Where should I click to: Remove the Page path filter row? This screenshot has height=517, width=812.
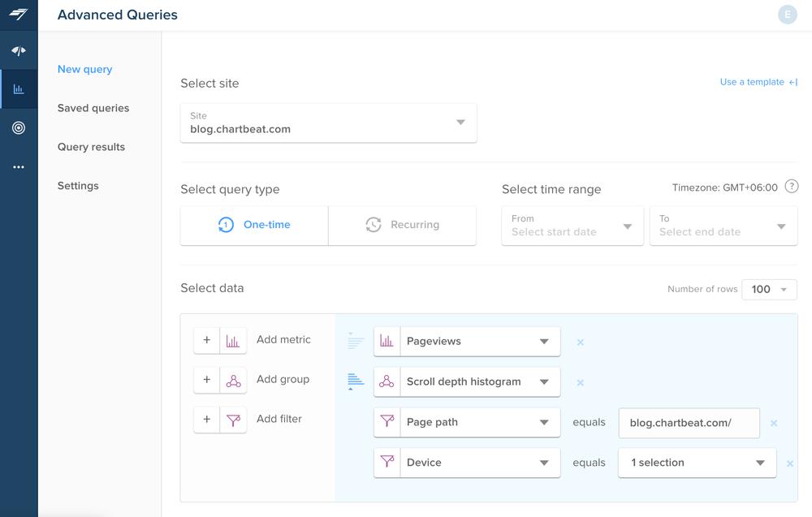(x=774, y=424)
